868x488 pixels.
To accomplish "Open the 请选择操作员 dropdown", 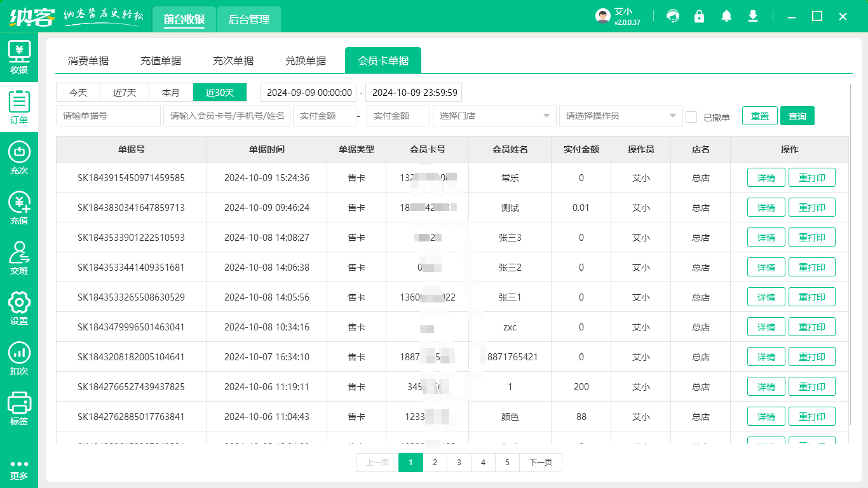I will (621, 116).
